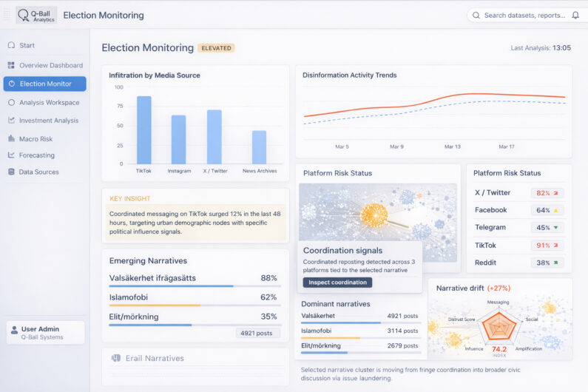This screenshot has width=588, height=392.
Task: Click the Data Sources database icon
Action: (11, 172)
